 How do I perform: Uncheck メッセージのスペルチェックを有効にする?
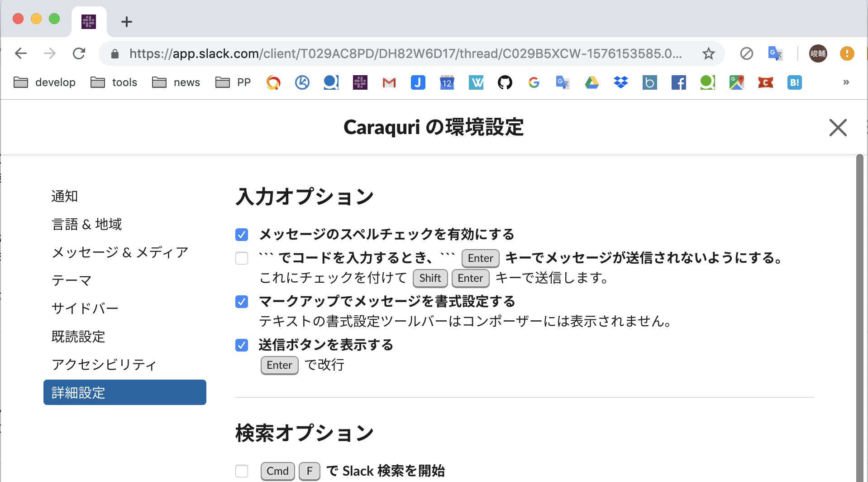[x=242, y=235]
